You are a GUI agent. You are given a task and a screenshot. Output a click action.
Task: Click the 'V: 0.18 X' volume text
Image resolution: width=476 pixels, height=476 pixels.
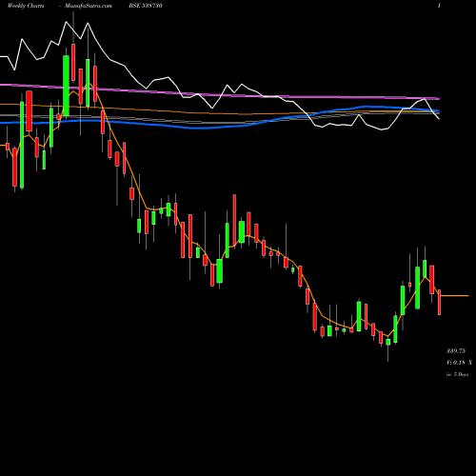tap(459, 363)
